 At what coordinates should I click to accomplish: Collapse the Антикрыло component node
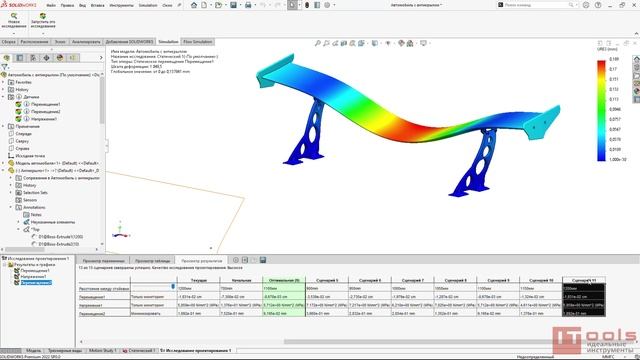click(x=3, y=170)
